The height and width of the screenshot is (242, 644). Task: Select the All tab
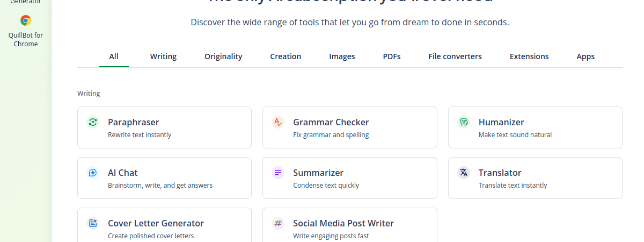point(114,56)
